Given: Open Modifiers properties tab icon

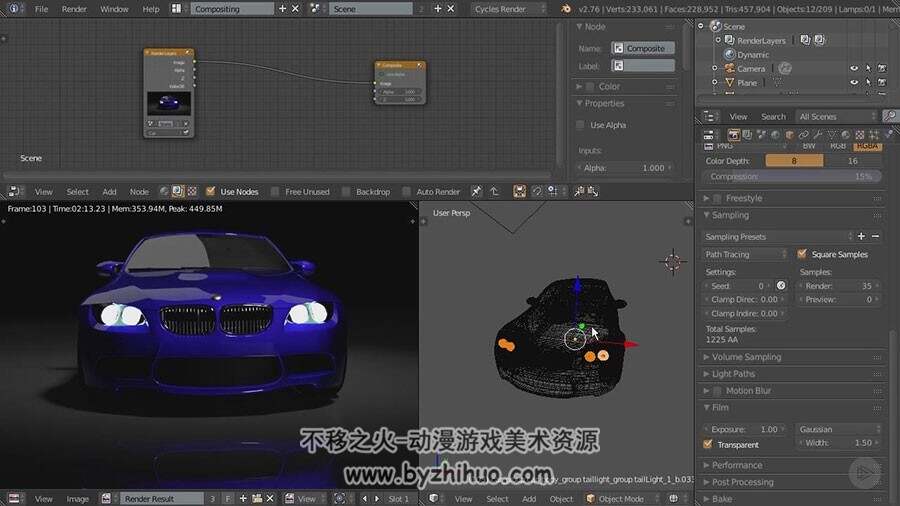Looking at the screenshot, I should pos(817,135).
